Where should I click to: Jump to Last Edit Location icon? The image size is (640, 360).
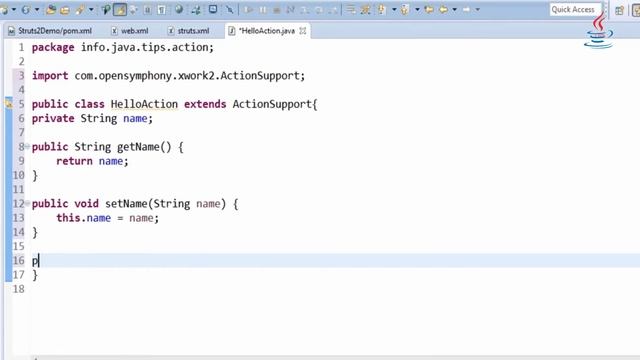429,9
